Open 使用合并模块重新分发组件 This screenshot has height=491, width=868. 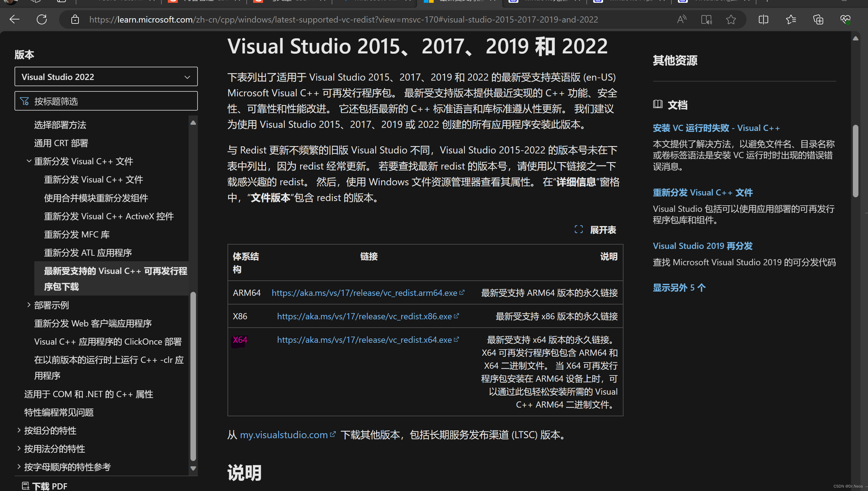tap(96, 198)
